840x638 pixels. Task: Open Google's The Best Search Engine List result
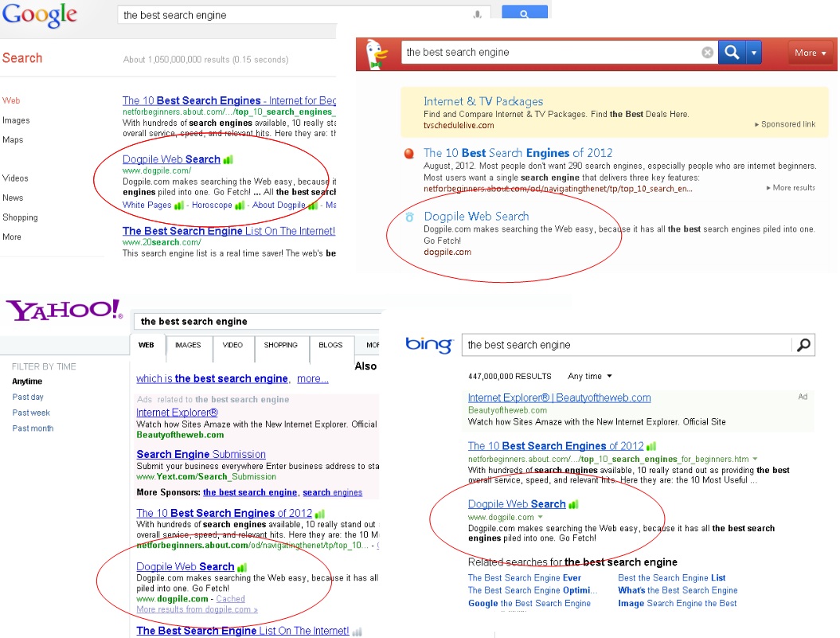click(x=229, y=231)
